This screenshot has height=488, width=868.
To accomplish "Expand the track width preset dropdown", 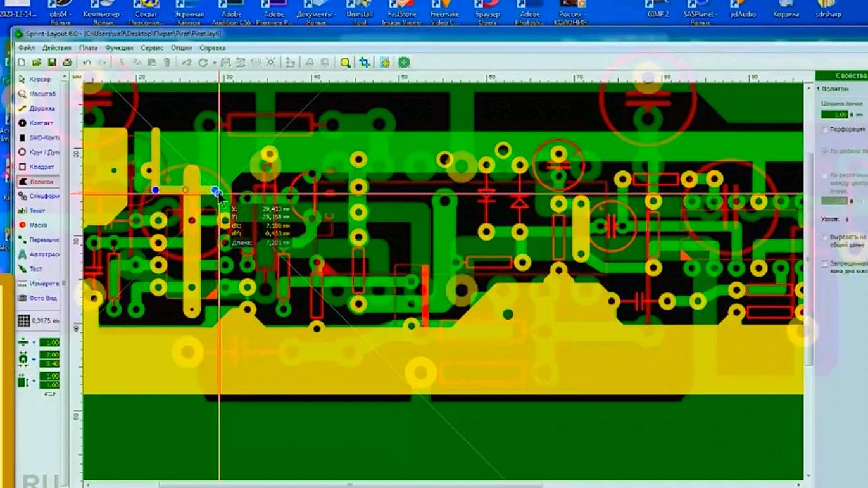I will (x=34, y=342).
